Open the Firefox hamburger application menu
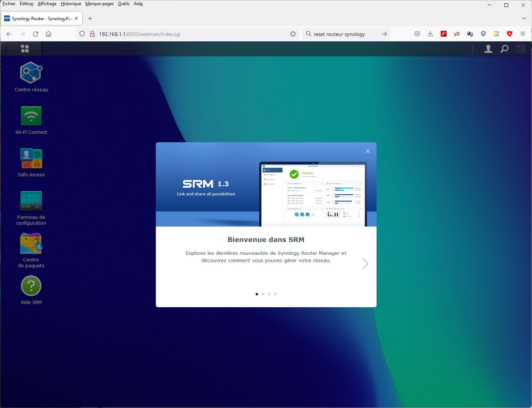 (x=523, y=34)
